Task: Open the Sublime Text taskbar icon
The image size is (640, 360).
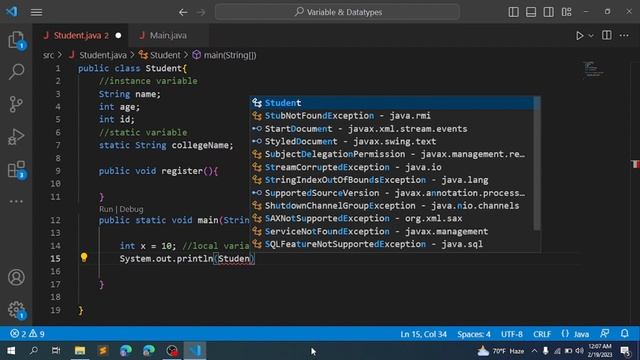Action: [x=103, y=351]
